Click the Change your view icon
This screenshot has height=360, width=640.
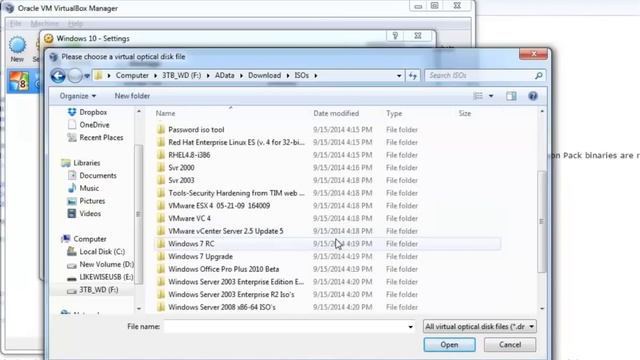pyautogui.click(x=478, y=96)
